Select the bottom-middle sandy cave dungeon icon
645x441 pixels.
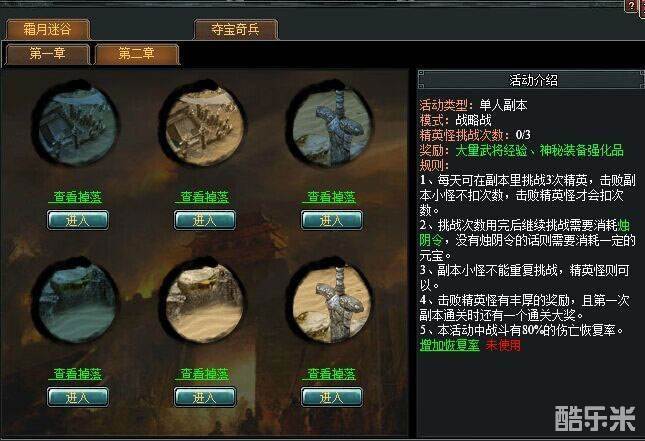click(203, 302)
